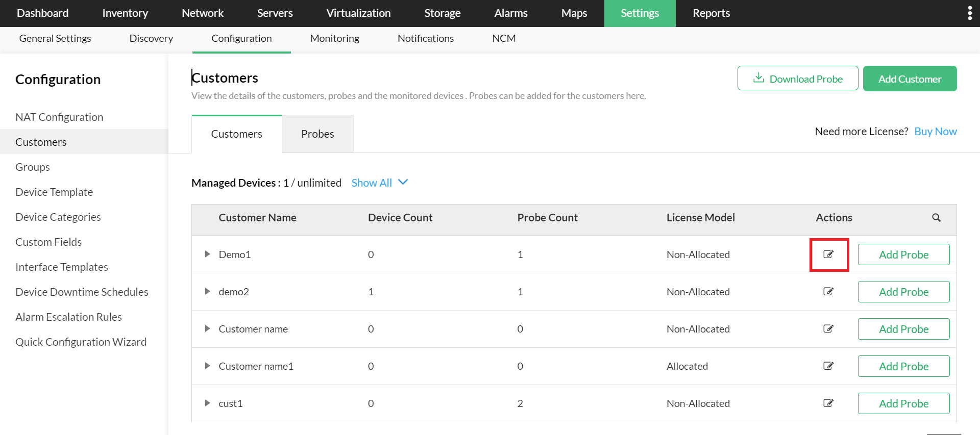
Task: Click the Download Probe button
Action: [x=797, y=79]
